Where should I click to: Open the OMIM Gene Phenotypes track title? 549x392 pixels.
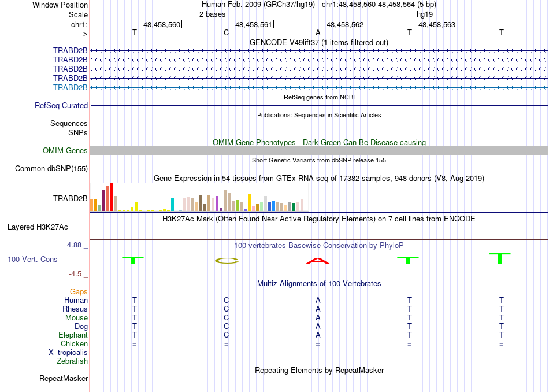[319, 143]
